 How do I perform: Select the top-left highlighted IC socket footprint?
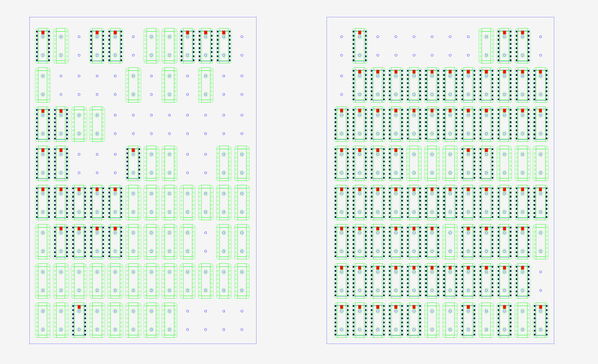42,45
